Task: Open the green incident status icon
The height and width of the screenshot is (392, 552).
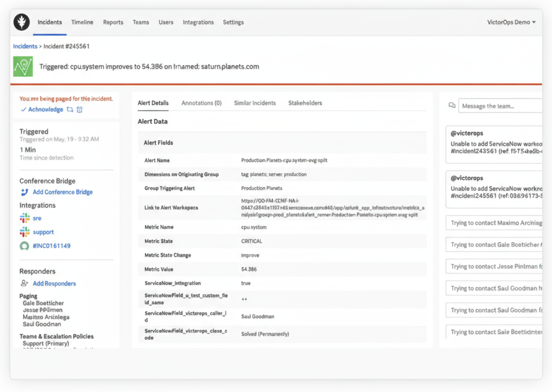Action: [23, 67]
